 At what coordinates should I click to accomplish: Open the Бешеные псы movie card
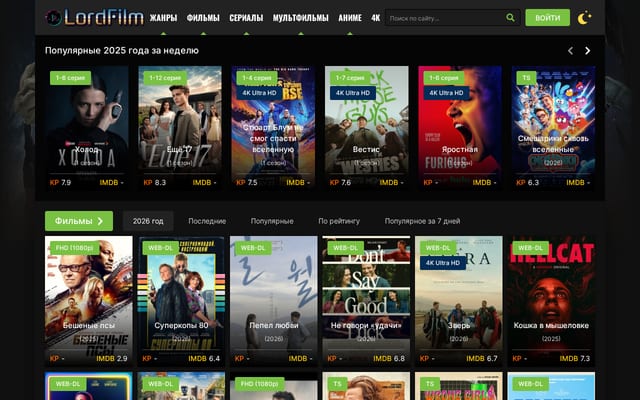89,300
